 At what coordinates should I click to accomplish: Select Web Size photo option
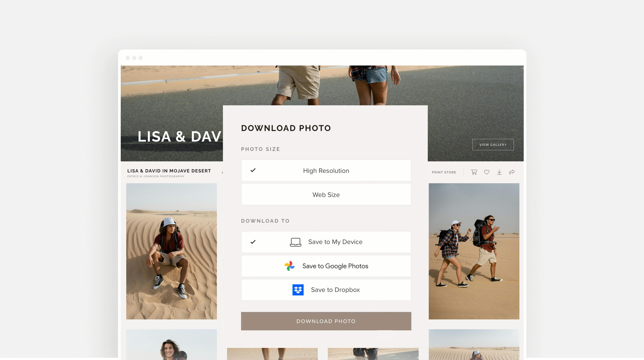pyautogui.click(x=326, y=195)
